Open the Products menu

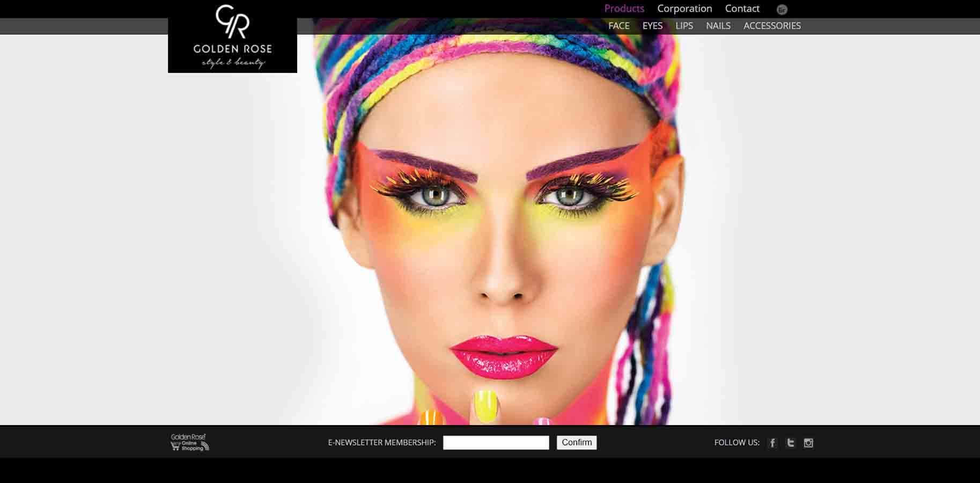tap(623, 8)
